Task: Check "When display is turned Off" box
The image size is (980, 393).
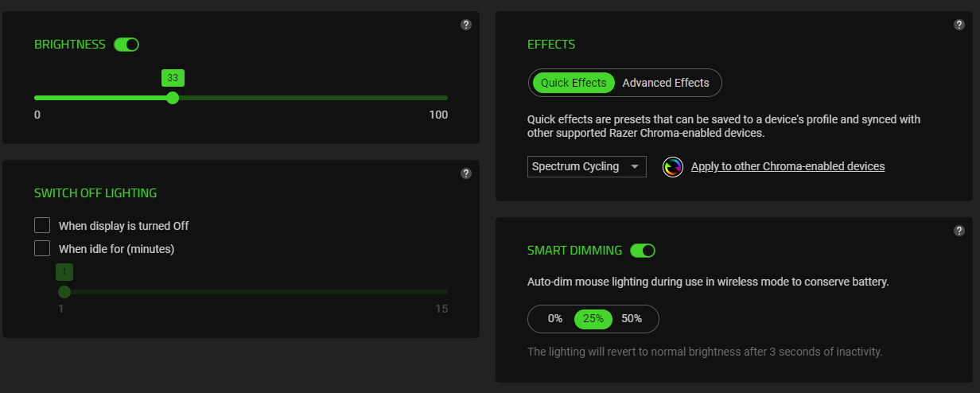Action: 42,225
